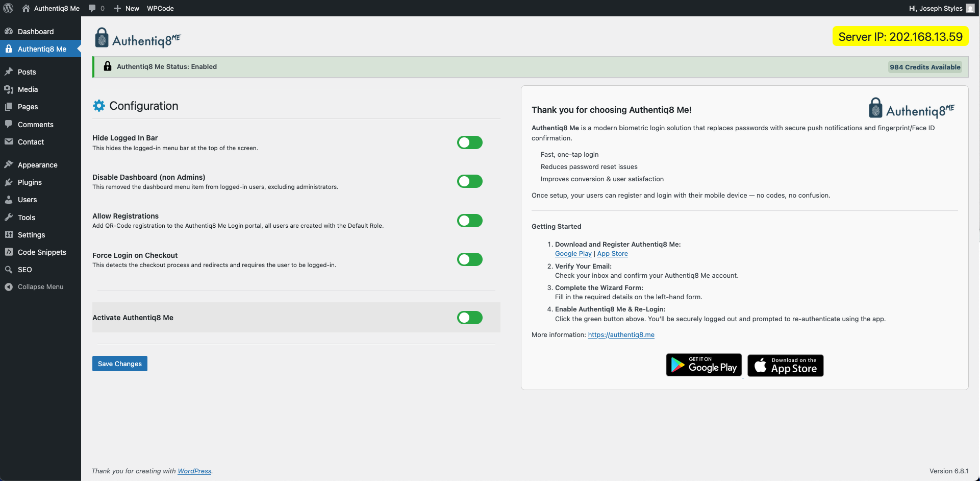Click the Pages icon in sidebar
The image size is (980, 481).
9,107
